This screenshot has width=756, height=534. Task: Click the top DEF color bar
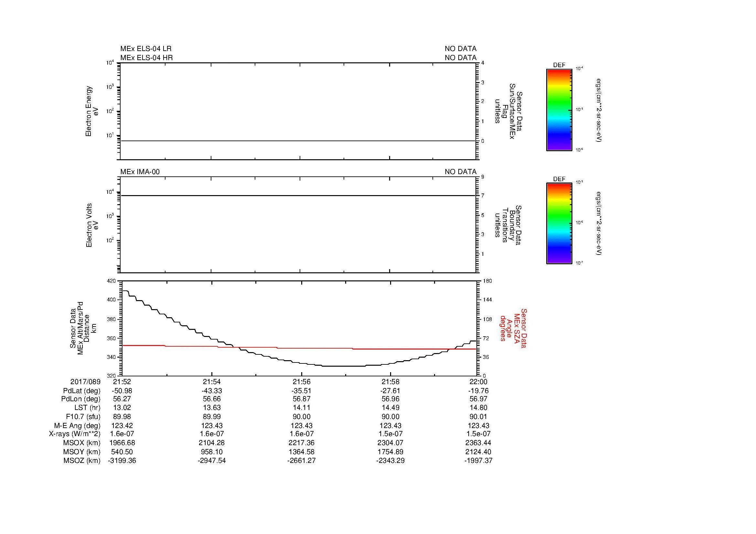click(559, 110)
